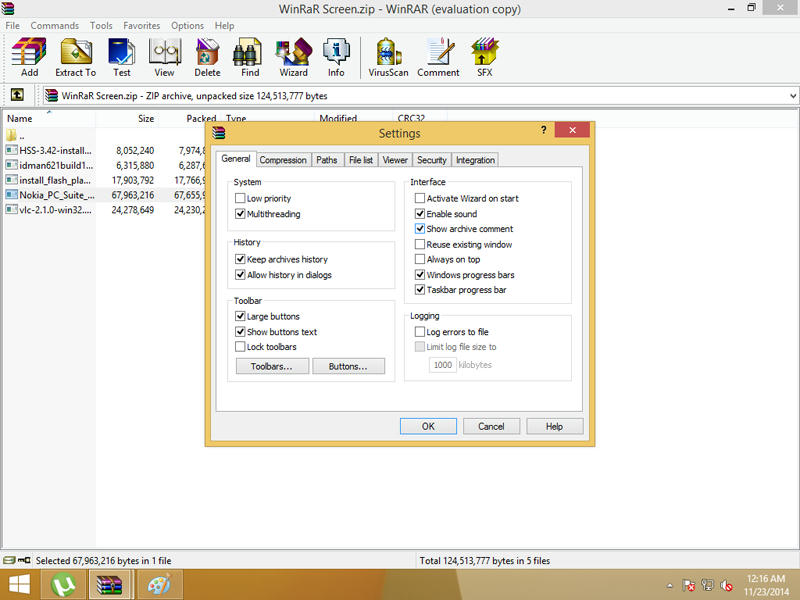The width and height of the screenshot is (800, 600).
Task: Open the Toolbars... button
Action: pyautogui.click(x=272, y=366)
